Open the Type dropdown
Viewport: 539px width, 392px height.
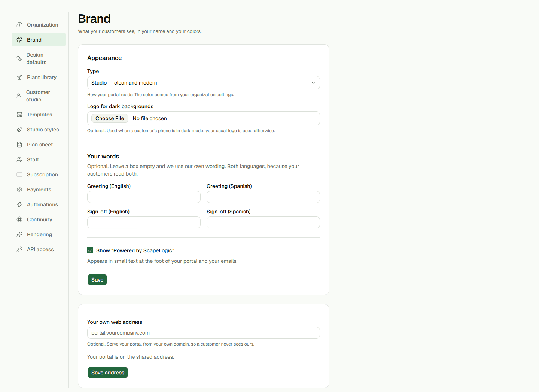pos(204,83)
